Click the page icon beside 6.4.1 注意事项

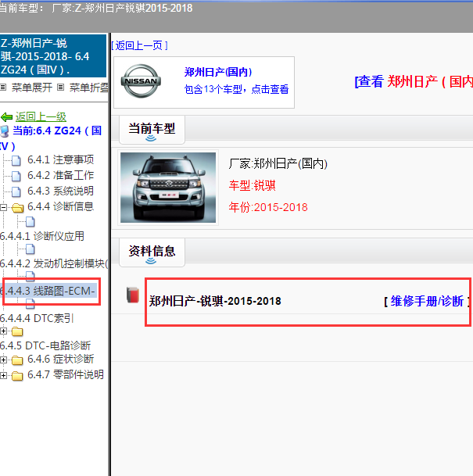coord(16,160)
